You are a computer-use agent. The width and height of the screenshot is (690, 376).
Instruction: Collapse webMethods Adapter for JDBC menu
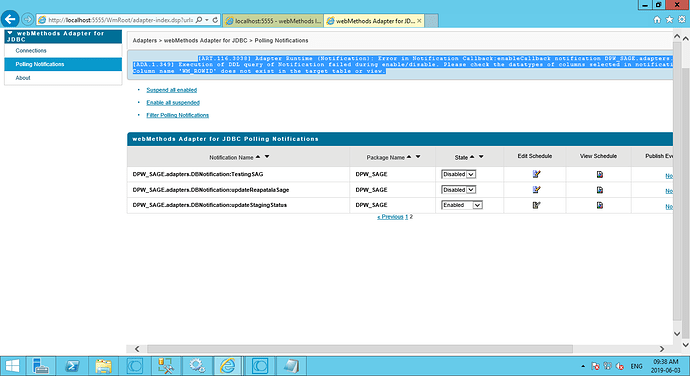(x=10, y=33)
